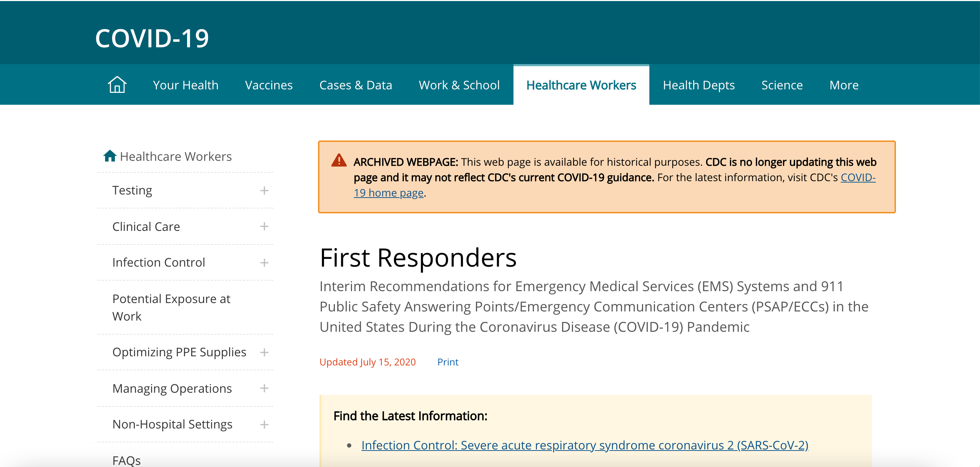Follow the COVID-19 home page link
This screenshot has width=980, height=467.
[388, 193]
